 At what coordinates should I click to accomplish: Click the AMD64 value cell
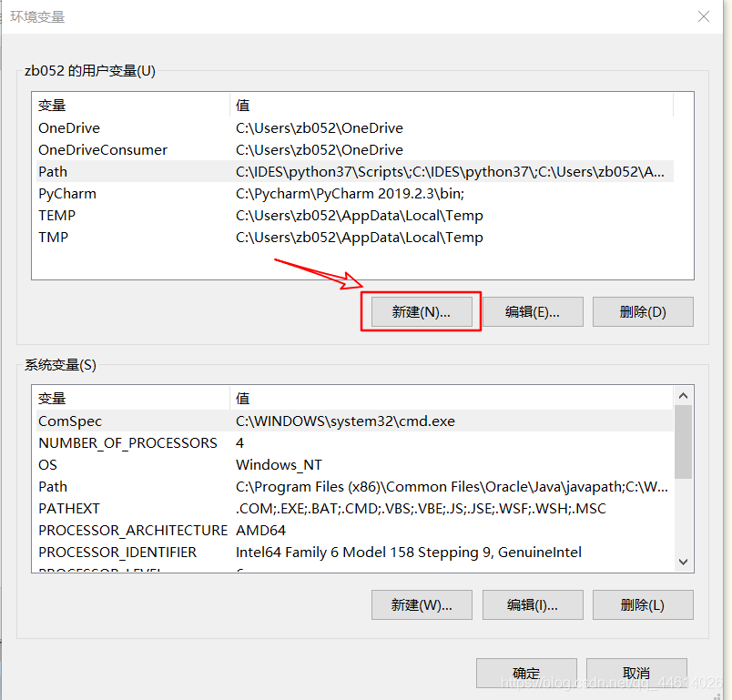click(x=260, y=530)
